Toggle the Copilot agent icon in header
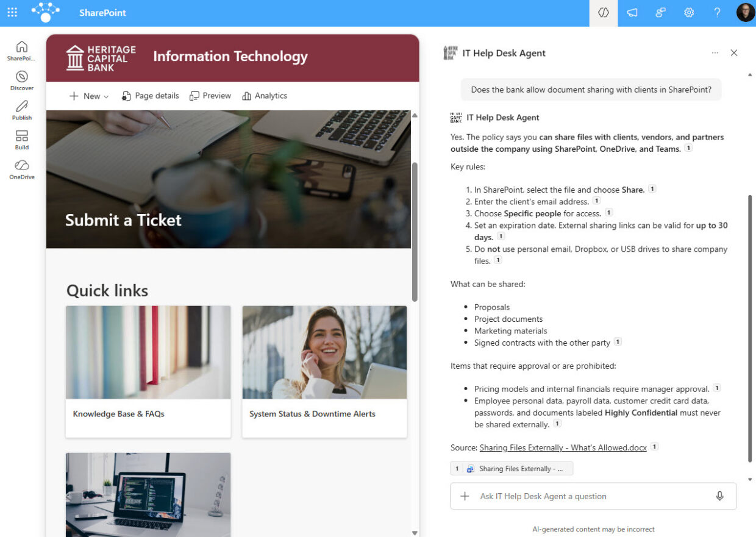756x537 pixels. point(604,13)
